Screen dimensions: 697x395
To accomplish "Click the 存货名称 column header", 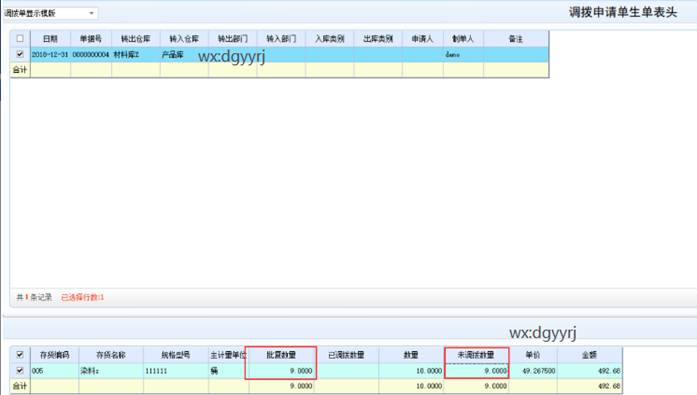I will (x=111, y=355).
